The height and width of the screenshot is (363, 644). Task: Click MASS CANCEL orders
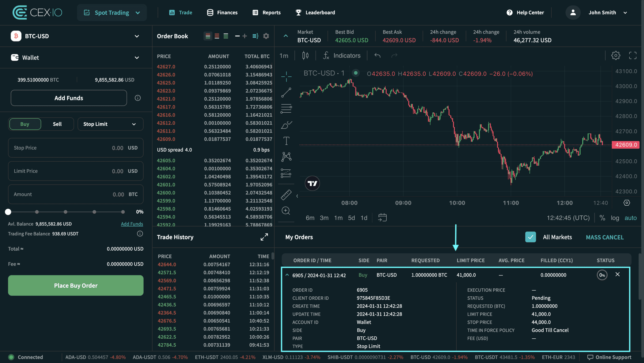[x=605, y=237]
